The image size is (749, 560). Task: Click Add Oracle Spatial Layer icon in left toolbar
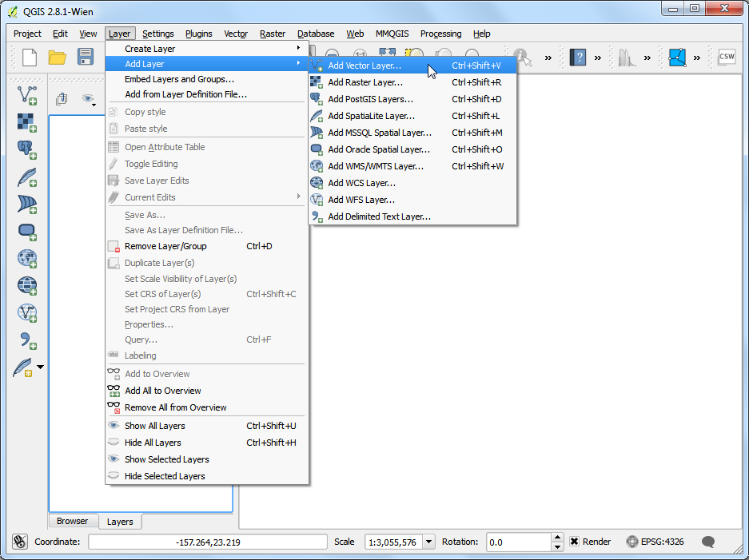tap(26, 232)
